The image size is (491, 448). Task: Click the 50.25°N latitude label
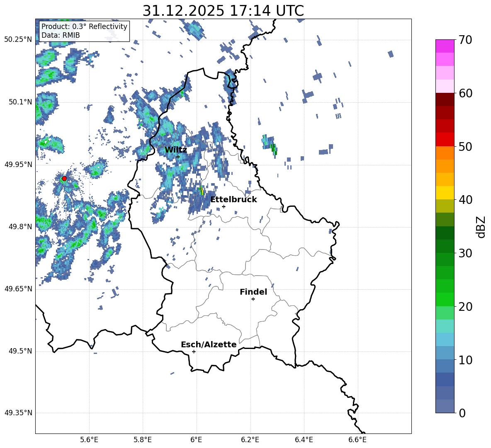(x=18, y=40)
